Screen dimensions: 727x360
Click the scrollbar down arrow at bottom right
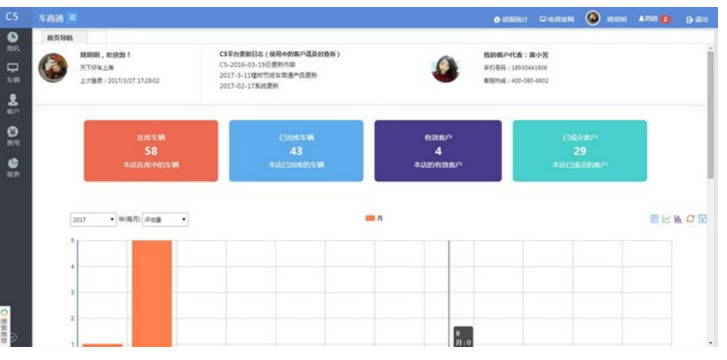point(710,343)
